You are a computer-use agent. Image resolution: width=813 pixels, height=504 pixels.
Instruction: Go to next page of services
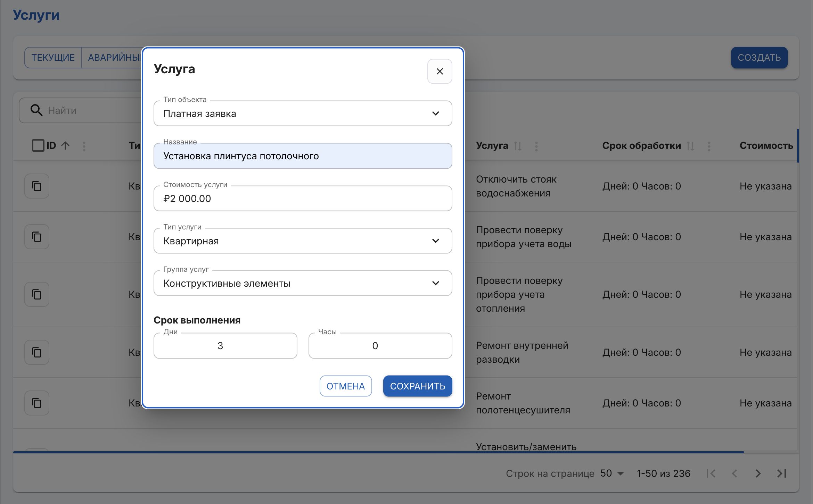[x=758, y=473]
